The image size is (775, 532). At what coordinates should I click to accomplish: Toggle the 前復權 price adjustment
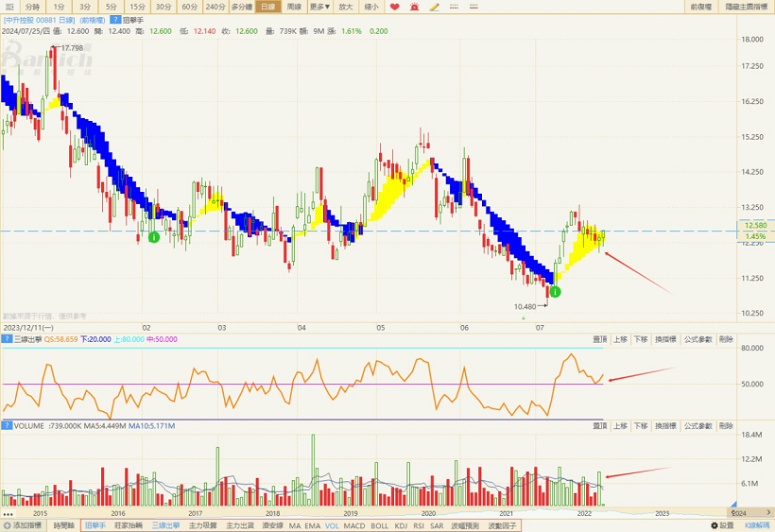700,7
